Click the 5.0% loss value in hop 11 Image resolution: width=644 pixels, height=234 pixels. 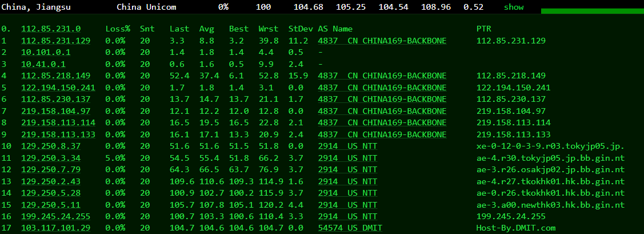[115, 158]
